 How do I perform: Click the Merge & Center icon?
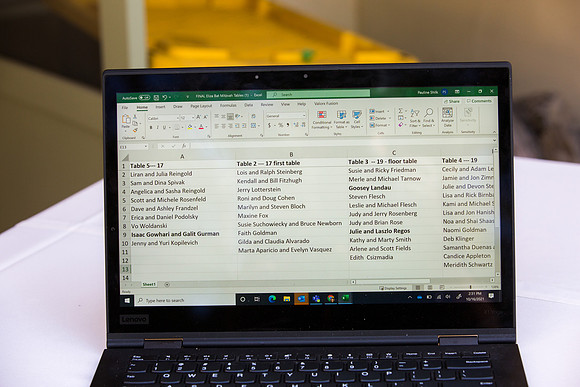[x=253, y=125]
